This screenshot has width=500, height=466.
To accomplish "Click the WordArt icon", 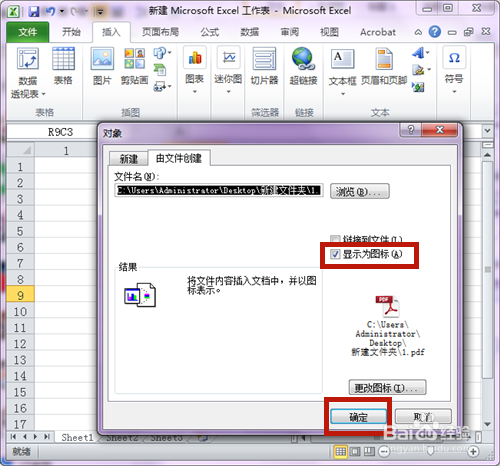I will point(418,53).
